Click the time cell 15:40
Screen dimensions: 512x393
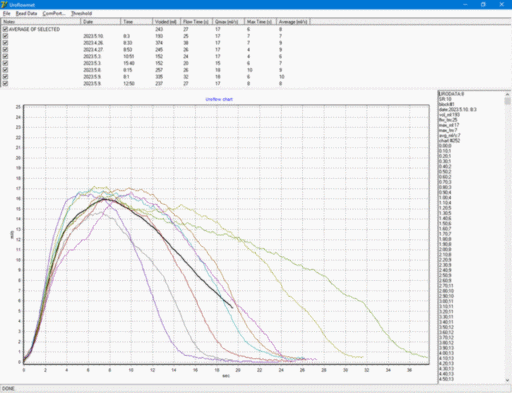pyautogui.click(x=129, y=63)
